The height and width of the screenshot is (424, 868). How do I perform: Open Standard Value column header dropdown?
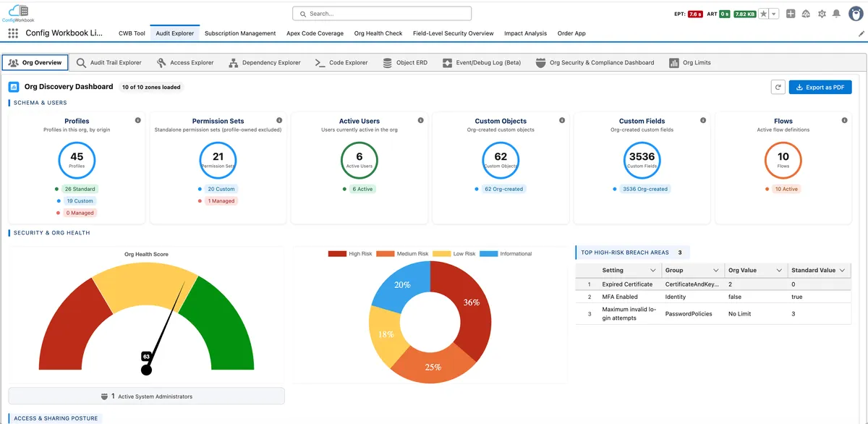tap(842, 271)
